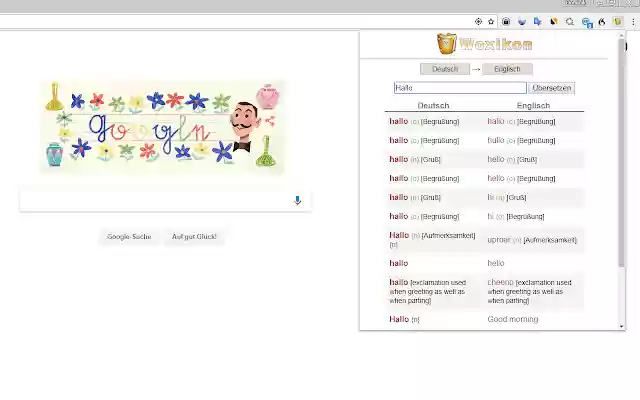The image size is (640, 400).
Task: Click German 'Hallo (n)' in last row
Action: [x=404, y=319]
